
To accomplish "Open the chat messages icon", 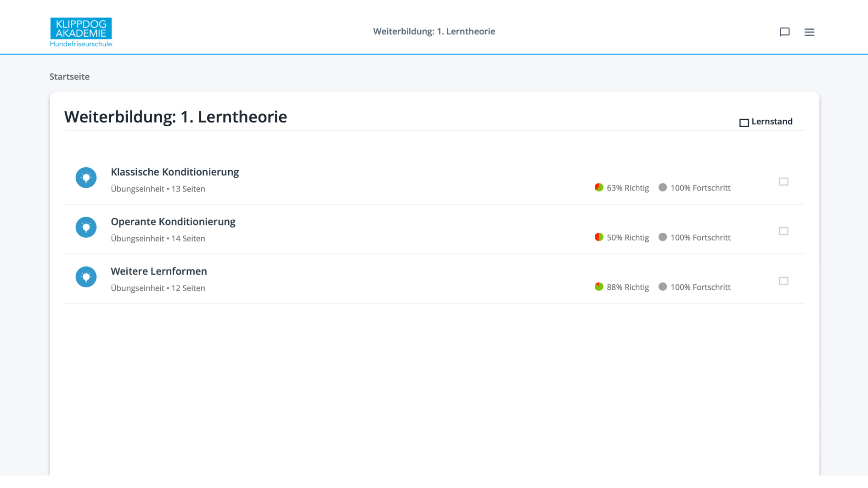I will pos(784,32).
